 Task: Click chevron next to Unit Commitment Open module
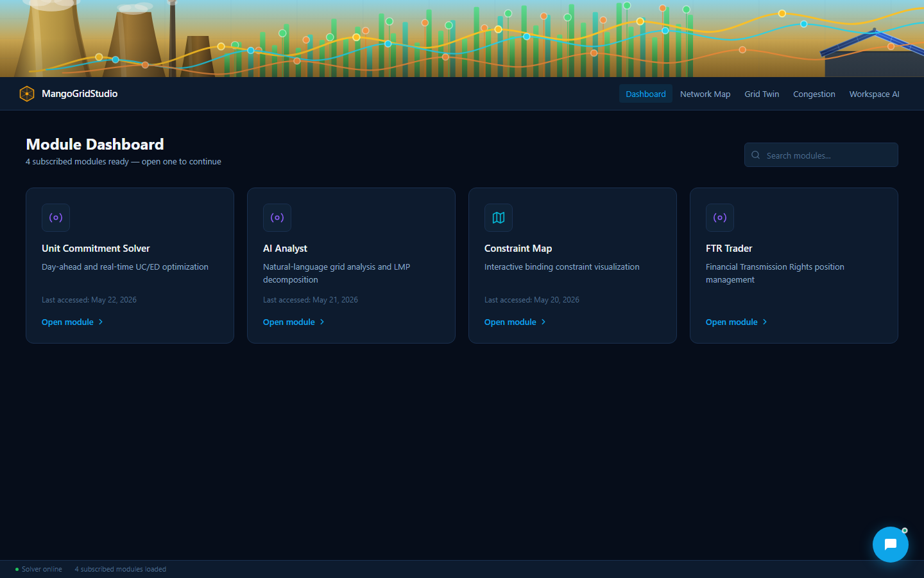(x=101, y=322)
